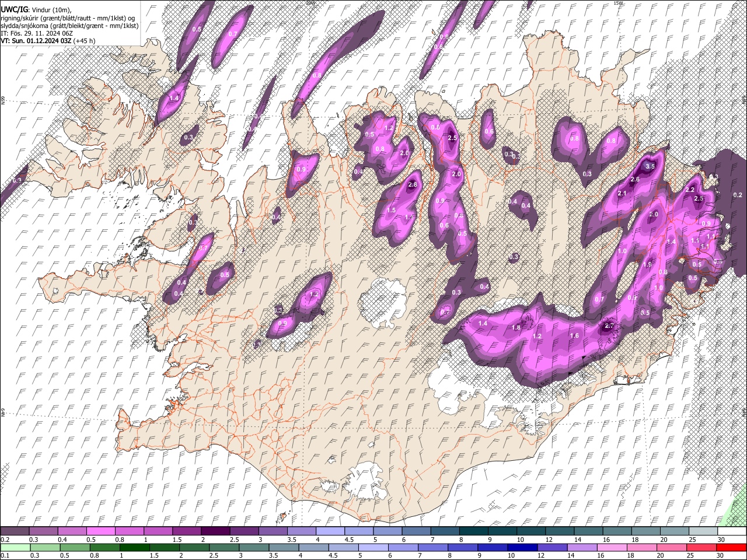Click the 'IT: Fös. 29. 11. 2024 06Z' line

(37, 33)
